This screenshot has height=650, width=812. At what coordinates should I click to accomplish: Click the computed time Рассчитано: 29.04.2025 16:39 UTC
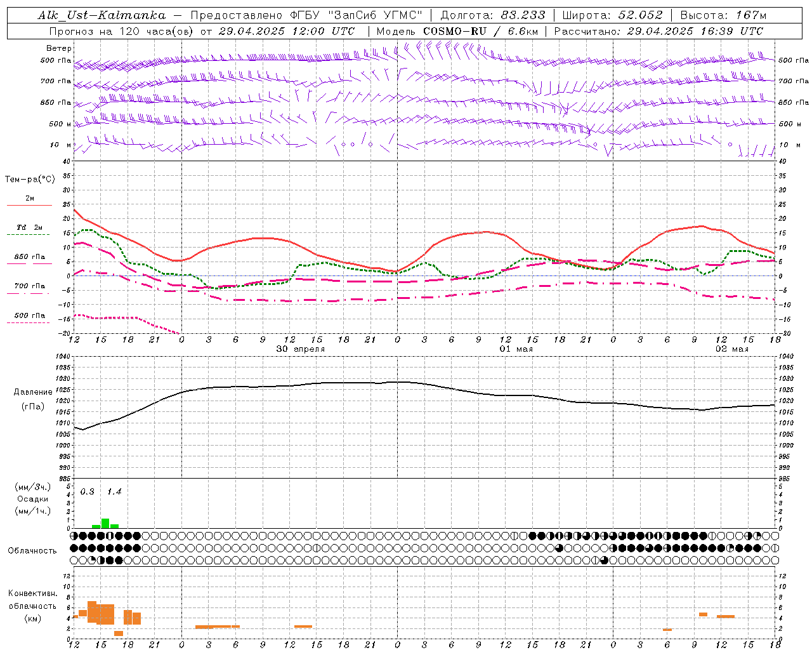click(x=659, y=31)
